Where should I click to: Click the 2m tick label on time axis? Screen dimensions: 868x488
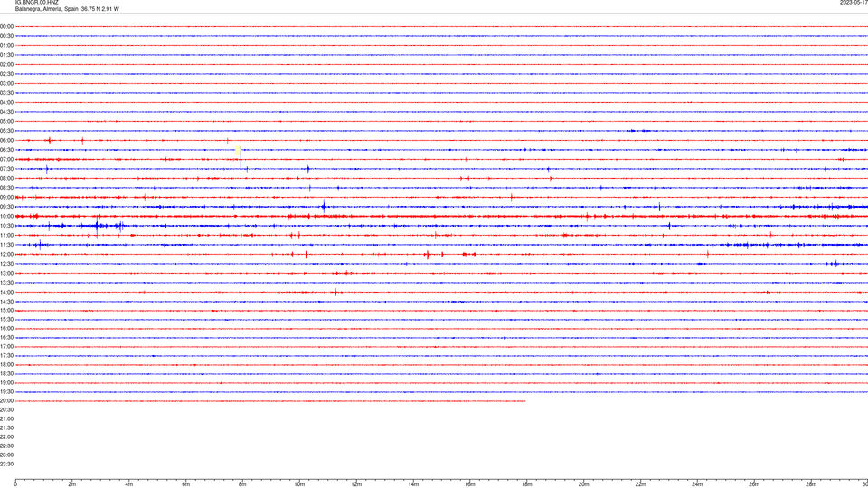[72, 484]
